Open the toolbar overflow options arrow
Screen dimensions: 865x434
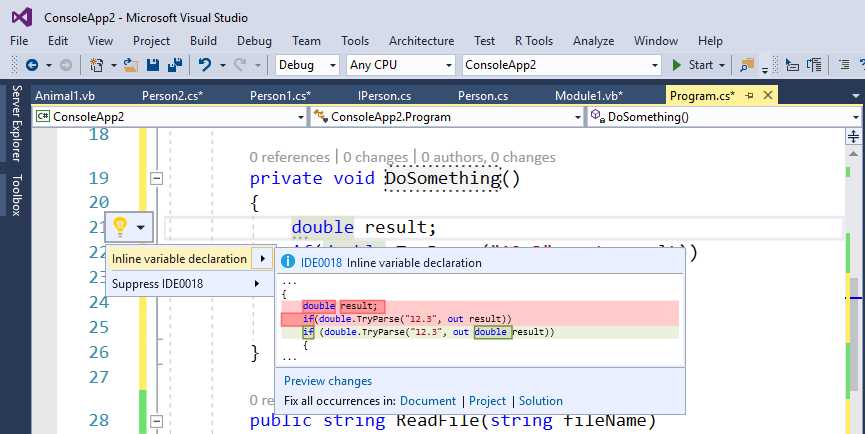765,69
